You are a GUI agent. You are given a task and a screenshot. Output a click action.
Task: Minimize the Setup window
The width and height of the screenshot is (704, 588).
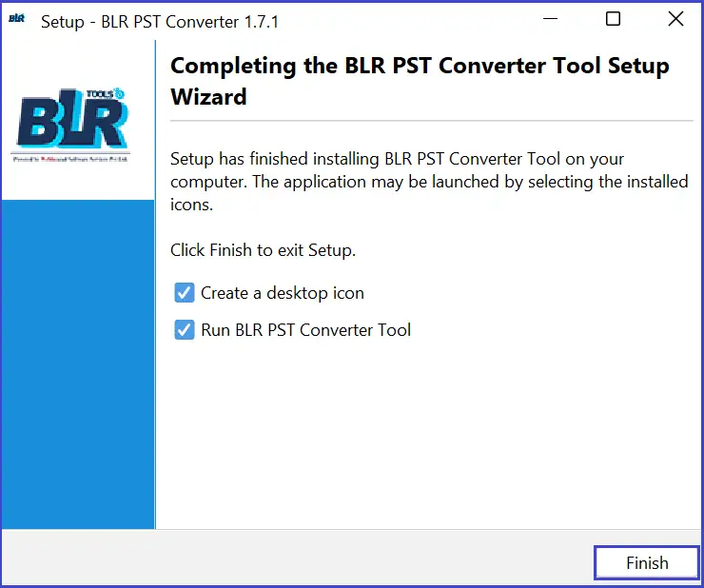550,19
